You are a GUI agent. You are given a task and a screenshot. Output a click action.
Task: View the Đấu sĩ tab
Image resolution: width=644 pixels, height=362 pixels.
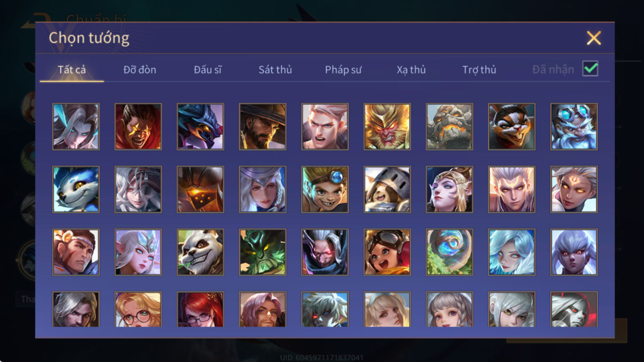coord(207,70)
